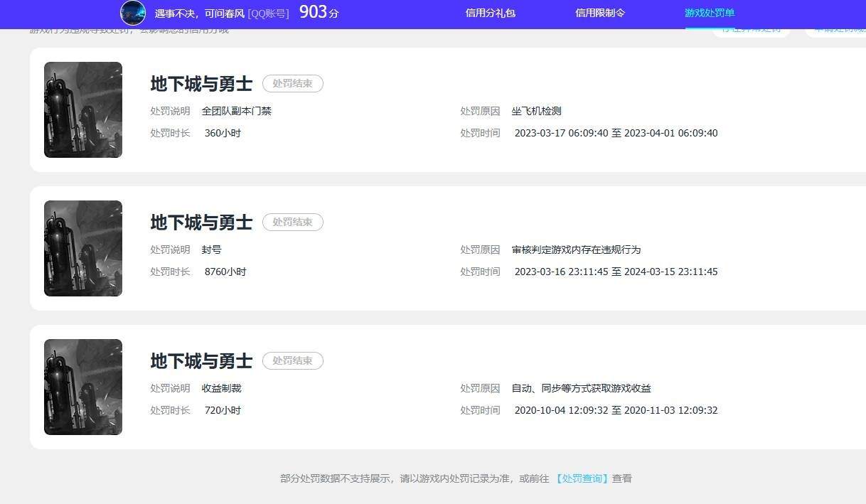The image size is (866, 504).
Task: Click the footer note 部分处罚数据不支持展示
Action: [x=336, y=478]
